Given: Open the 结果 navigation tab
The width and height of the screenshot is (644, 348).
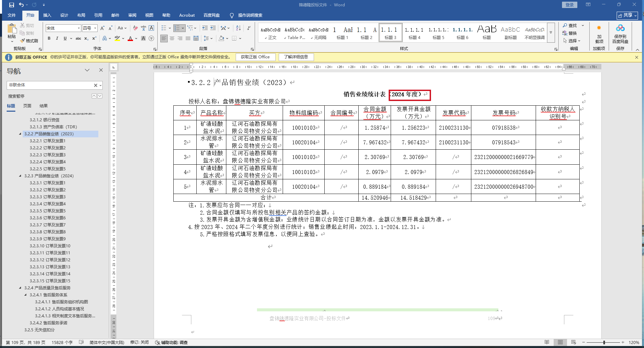Looking at the screenshot, I should 44,106.
